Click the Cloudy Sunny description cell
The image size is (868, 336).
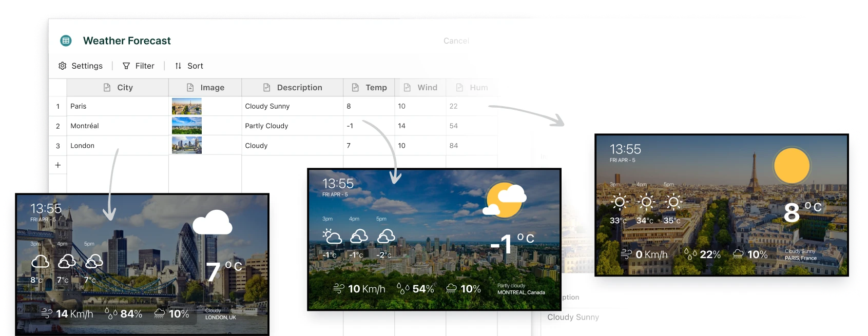[293, 106]
